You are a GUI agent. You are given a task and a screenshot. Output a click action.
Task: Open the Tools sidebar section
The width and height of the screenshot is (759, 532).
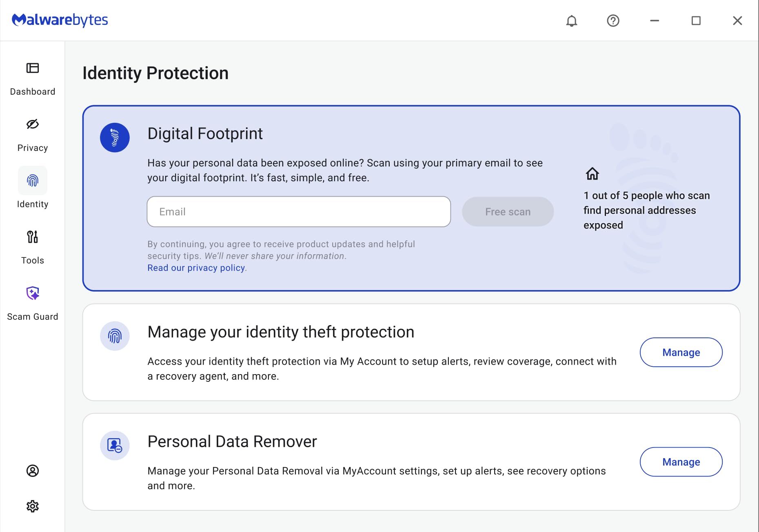pyautogui.click(x=32, y=248)
